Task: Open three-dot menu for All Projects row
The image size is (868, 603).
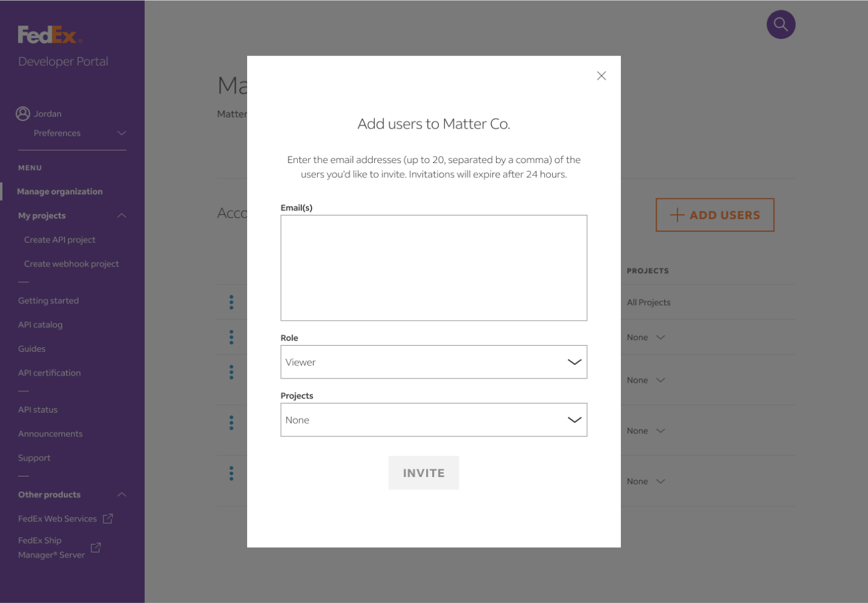Action: (231, 302)
